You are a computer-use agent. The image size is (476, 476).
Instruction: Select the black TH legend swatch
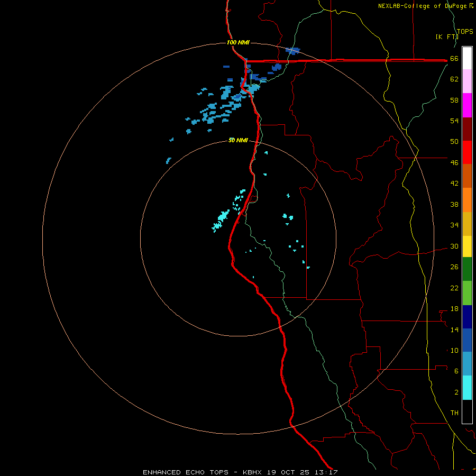(x=467, y=411)
